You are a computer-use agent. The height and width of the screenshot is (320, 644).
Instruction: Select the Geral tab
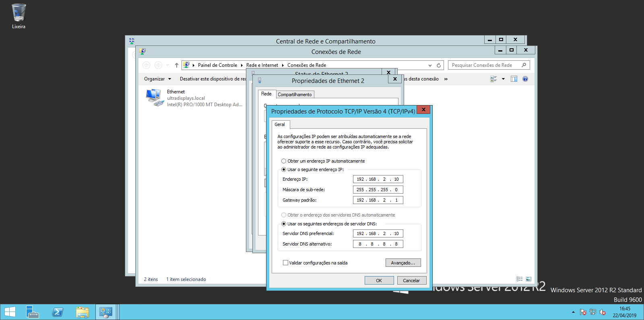coord(280,124)
